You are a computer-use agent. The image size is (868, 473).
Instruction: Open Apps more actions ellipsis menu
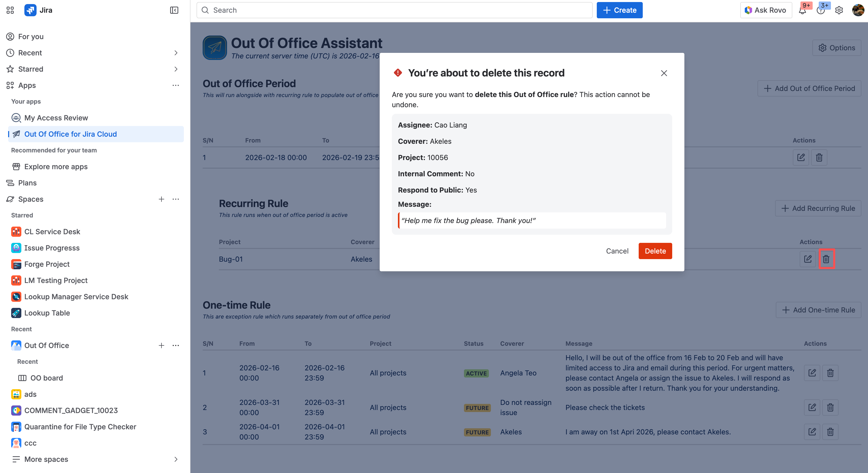[175, 85]
